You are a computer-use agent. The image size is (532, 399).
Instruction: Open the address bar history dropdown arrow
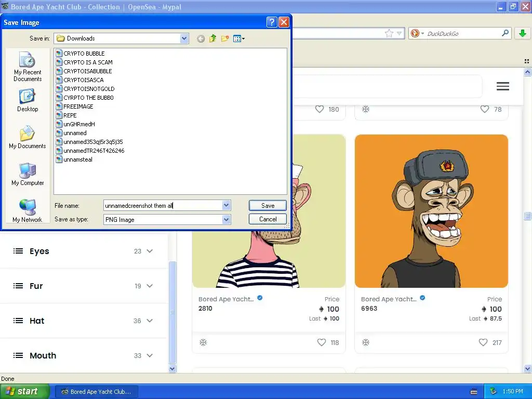(400, 33)
